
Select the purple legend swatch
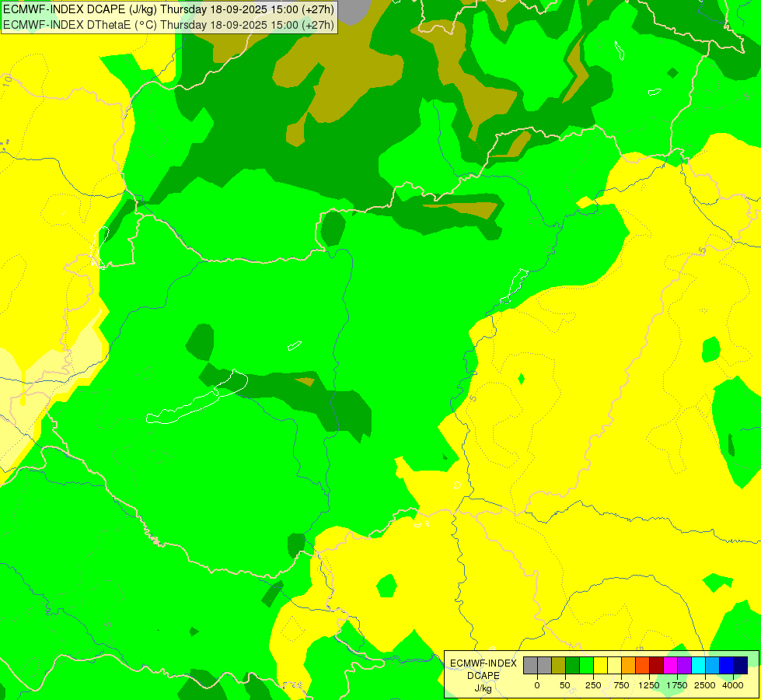(684, 665)
